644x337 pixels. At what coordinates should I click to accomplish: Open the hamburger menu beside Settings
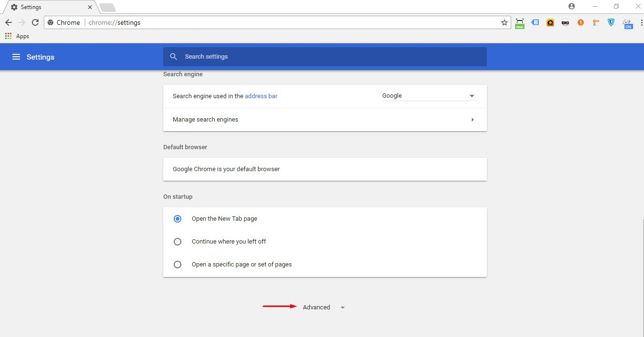pos(16,57)
